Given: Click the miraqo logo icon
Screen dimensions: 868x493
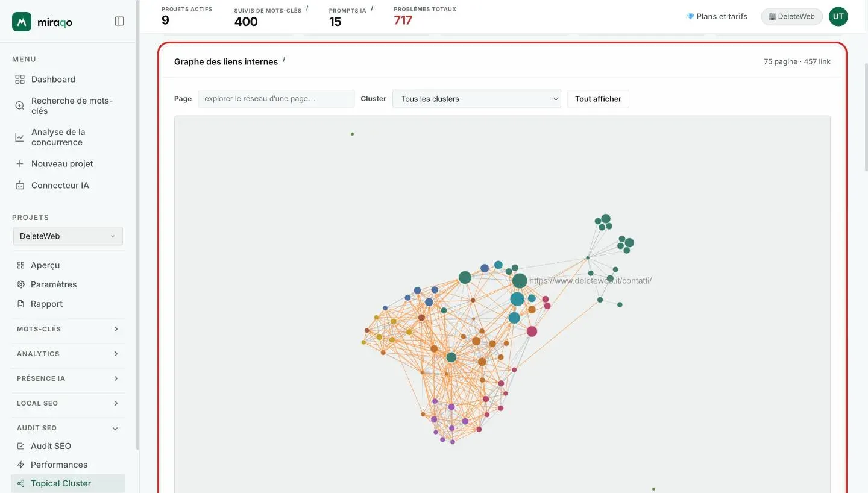Looking at the screenshot, I should pos(22,22).
